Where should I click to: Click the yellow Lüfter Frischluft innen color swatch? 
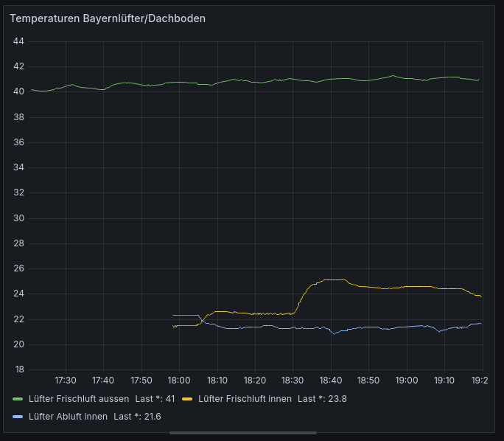[x=187, y=399]
